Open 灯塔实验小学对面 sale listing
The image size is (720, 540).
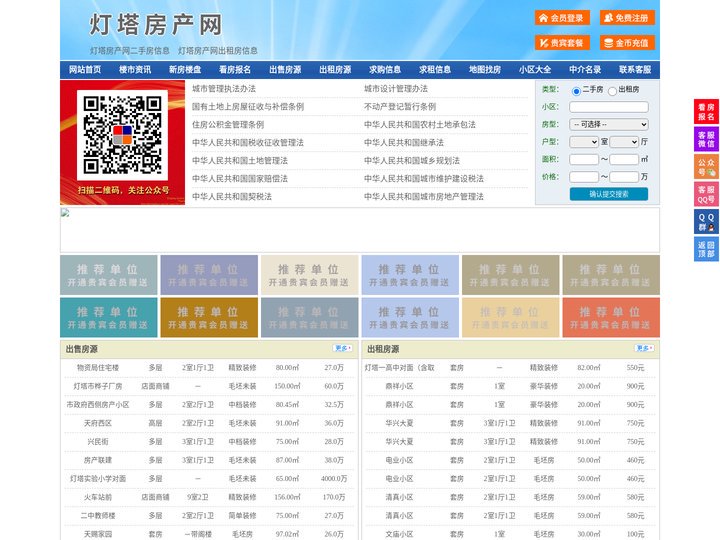pyautogui.click(x=98, y=478)
